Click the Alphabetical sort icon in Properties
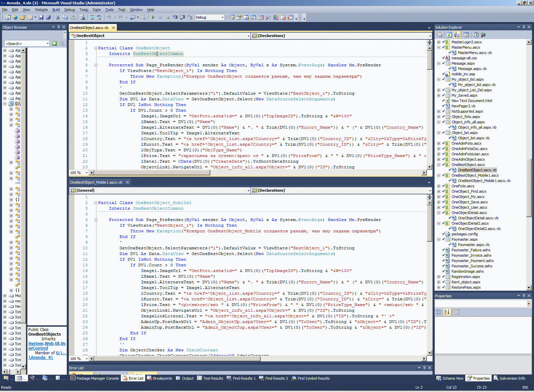 (447, 312)
